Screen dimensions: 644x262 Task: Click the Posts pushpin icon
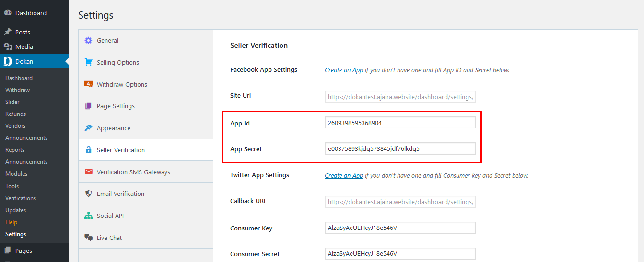(8, 32)
